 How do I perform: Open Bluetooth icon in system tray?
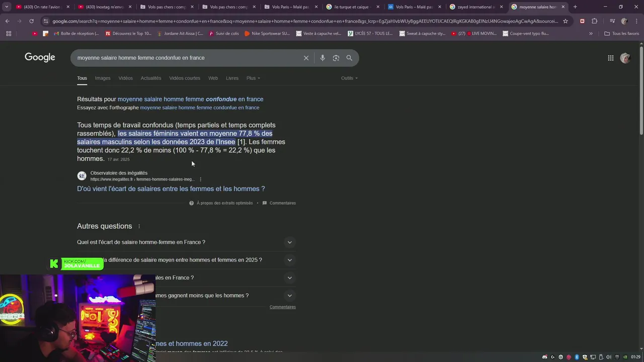click(577, 357)
